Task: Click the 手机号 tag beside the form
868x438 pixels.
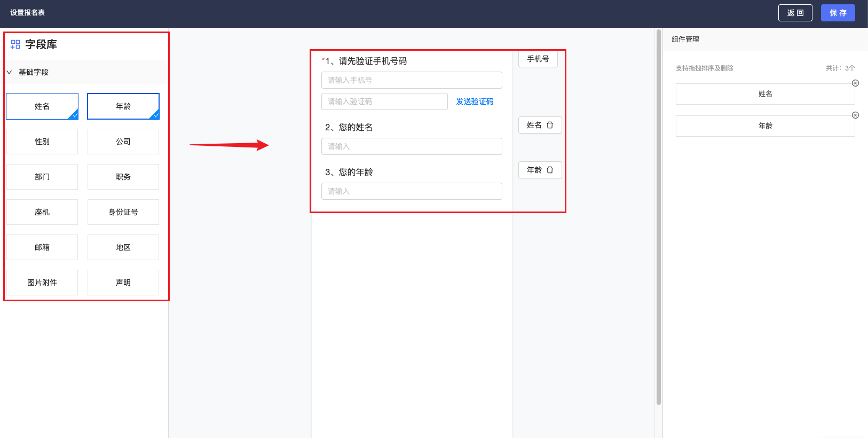Action: coord(538,59)
